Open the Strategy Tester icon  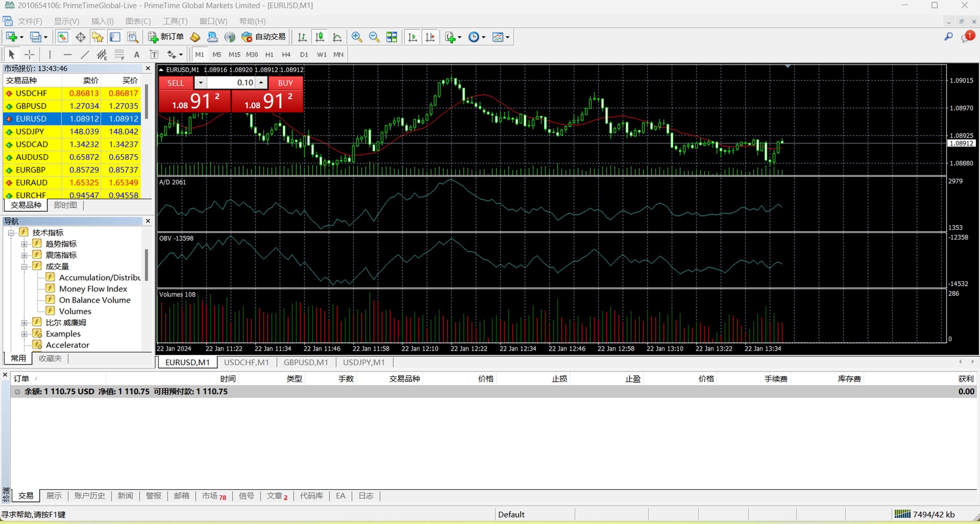[133, 37]
